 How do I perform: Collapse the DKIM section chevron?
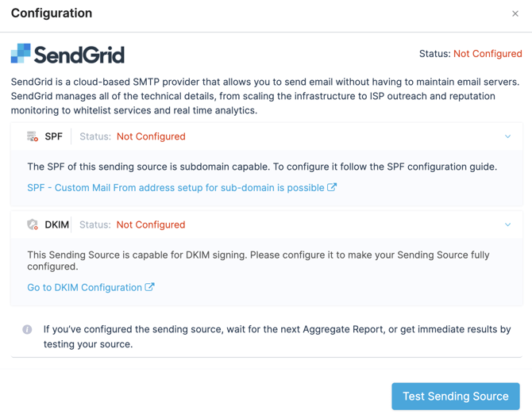coord(507,224)
